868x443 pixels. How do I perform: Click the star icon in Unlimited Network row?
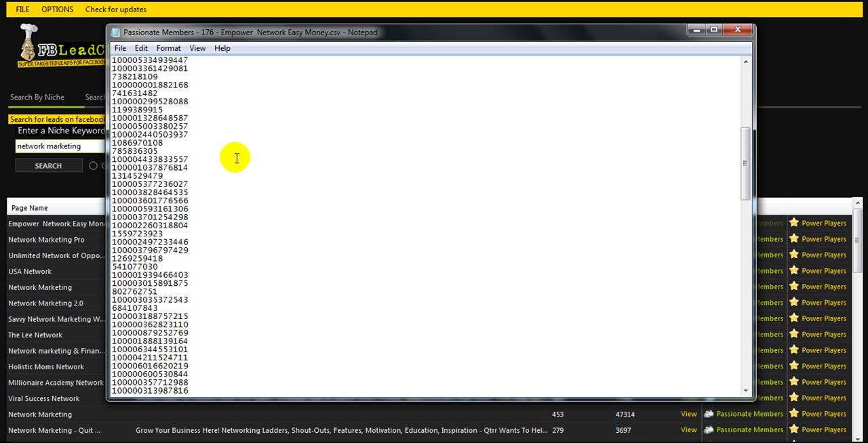point(793,255)
